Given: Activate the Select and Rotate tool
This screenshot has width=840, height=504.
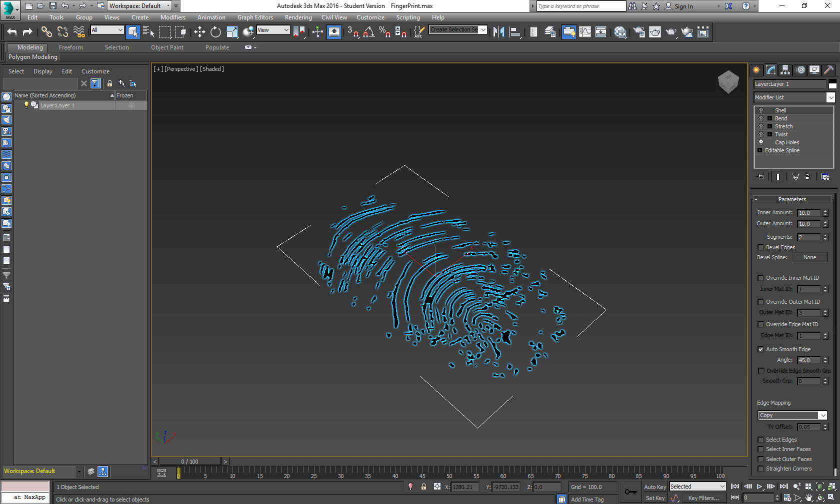Looking at the screenshot, I should coord(215,32).
